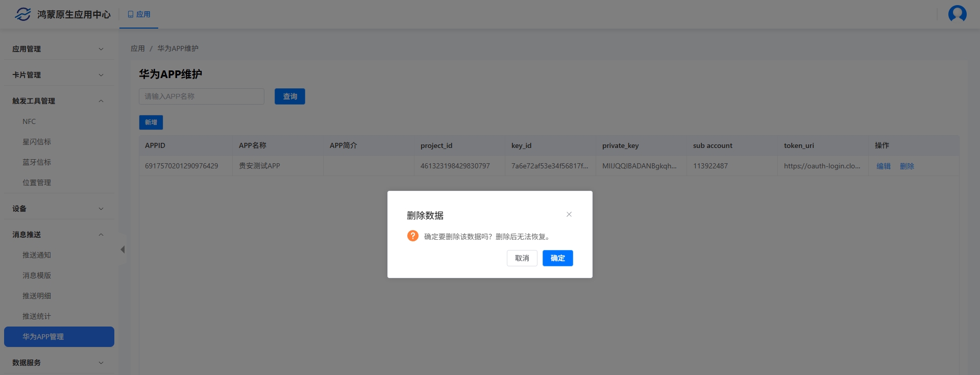This screenshot has height=375, width=980.
Task: Click the user avatar icon
Action: pos(957,14)
